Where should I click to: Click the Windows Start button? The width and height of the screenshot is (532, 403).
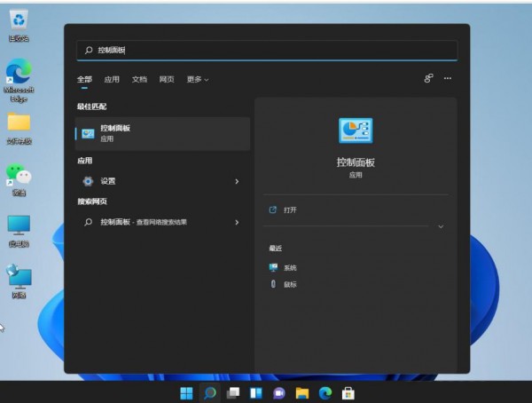[186, 393]
